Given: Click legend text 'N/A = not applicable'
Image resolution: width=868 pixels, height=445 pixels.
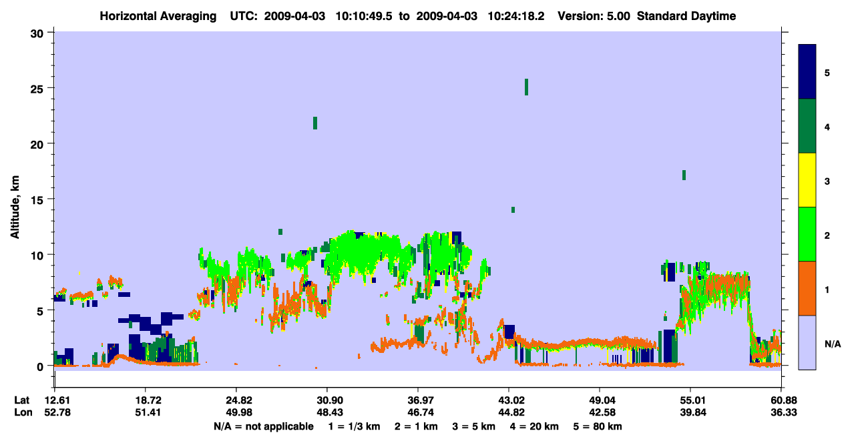Looking at the screenshot, I should pos(264,426).
